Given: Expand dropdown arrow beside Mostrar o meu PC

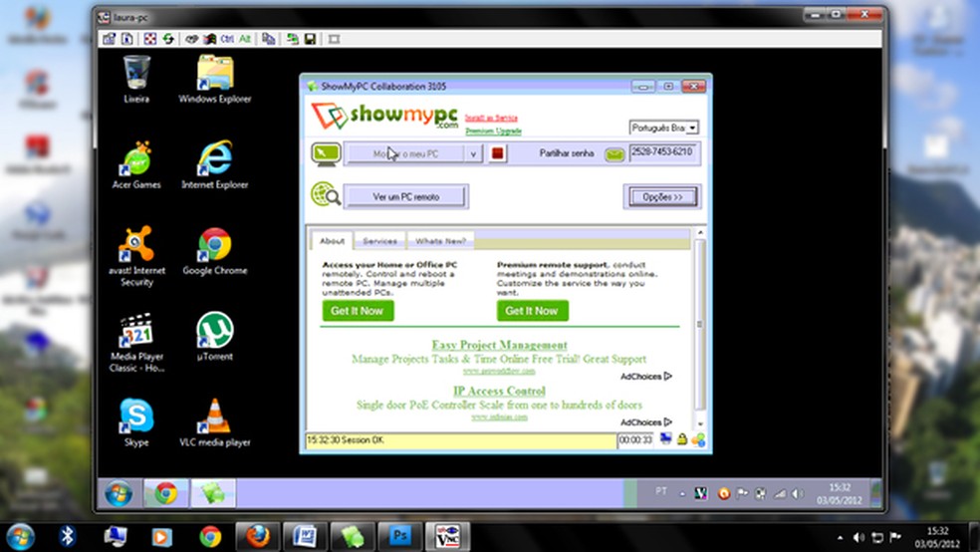Looking at the screenshot, I should (x=474, y=153).
